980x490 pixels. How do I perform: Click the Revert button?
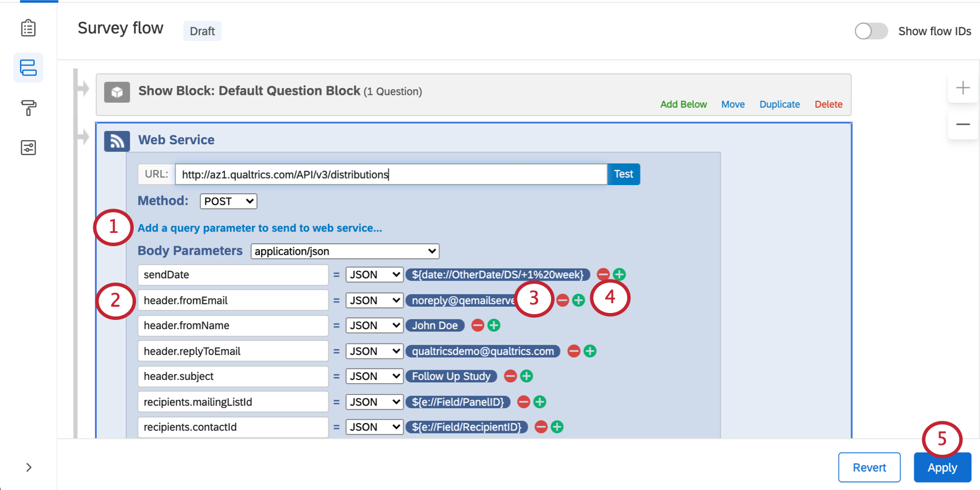pos(869,468)
